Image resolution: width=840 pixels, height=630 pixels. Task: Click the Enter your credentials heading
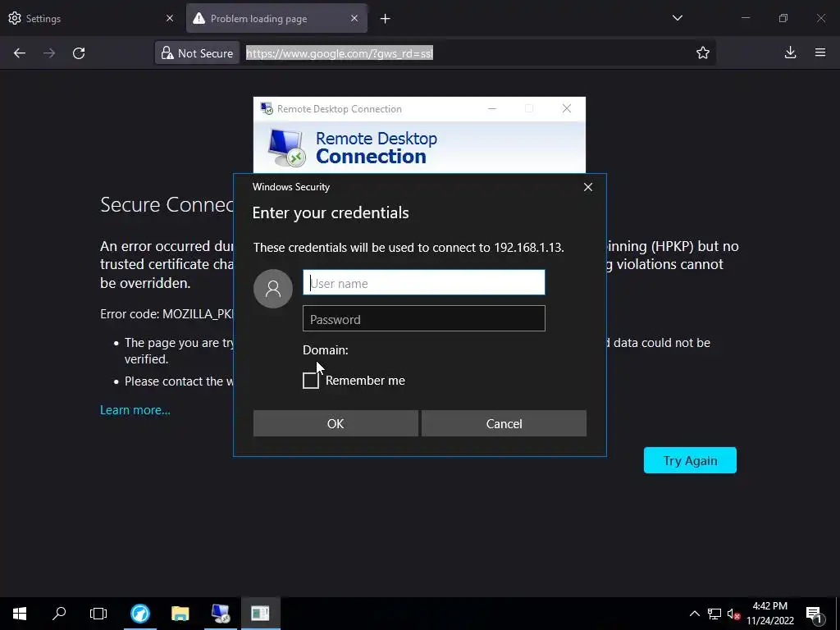point(331,212)
